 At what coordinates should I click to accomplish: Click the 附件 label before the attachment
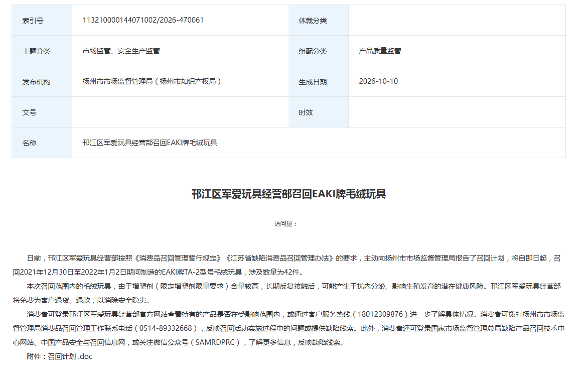click(x=34, y=356)
